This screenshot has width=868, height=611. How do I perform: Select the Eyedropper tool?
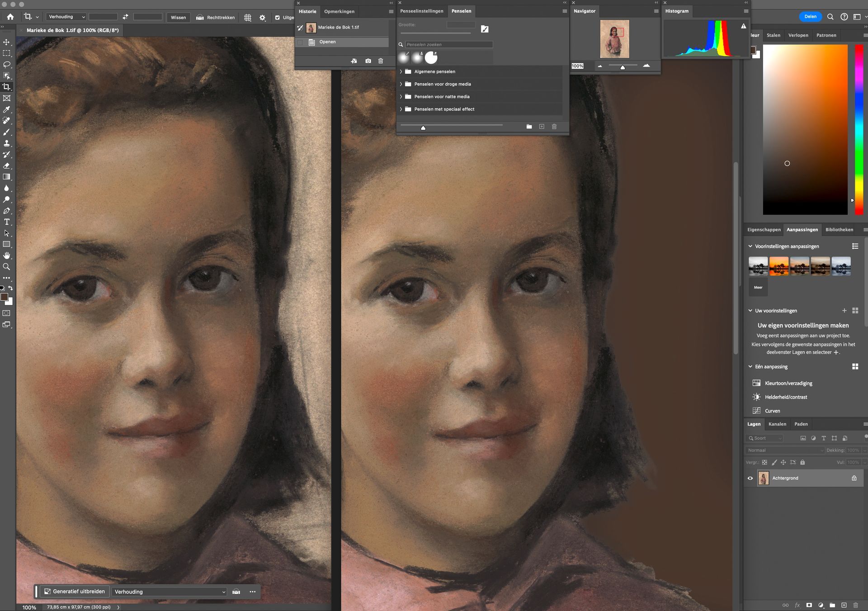coord(6,109)
